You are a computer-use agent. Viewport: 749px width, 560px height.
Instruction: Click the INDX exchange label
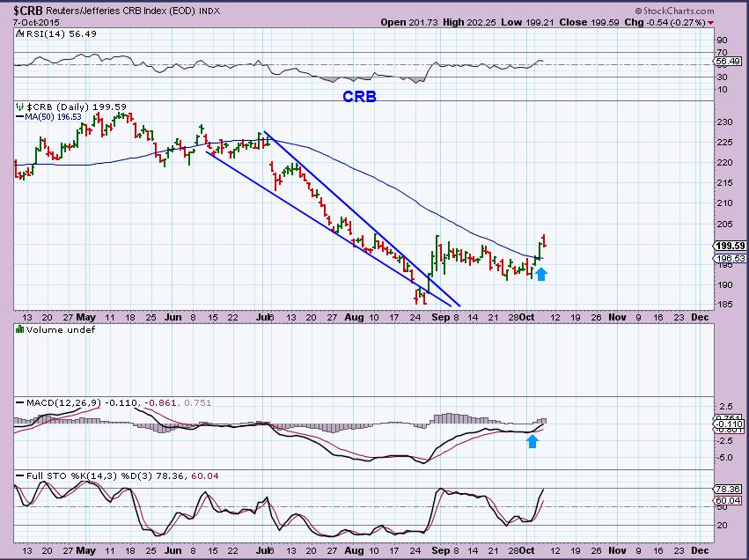click(x=209, y=11)
